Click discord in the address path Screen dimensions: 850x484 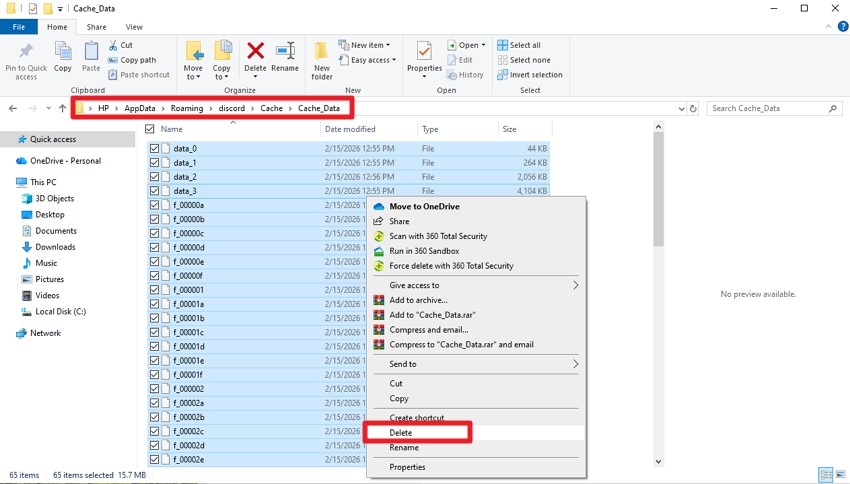point(231,108)
